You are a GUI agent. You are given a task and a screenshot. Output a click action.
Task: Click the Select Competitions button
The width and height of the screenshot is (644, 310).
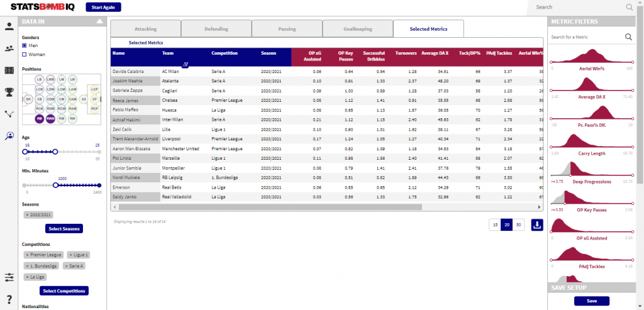64,291
